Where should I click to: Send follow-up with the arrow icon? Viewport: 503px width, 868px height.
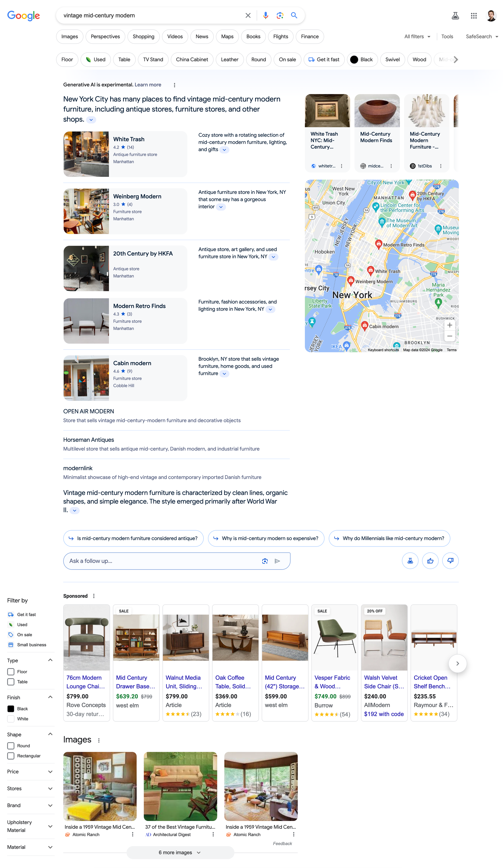[277, 561]
